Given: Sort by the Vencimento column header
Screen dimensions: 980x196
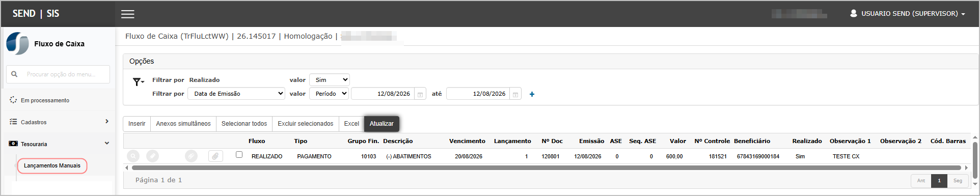Looking at the screenshot, I should pyautogui.click(x=467, y=141).
